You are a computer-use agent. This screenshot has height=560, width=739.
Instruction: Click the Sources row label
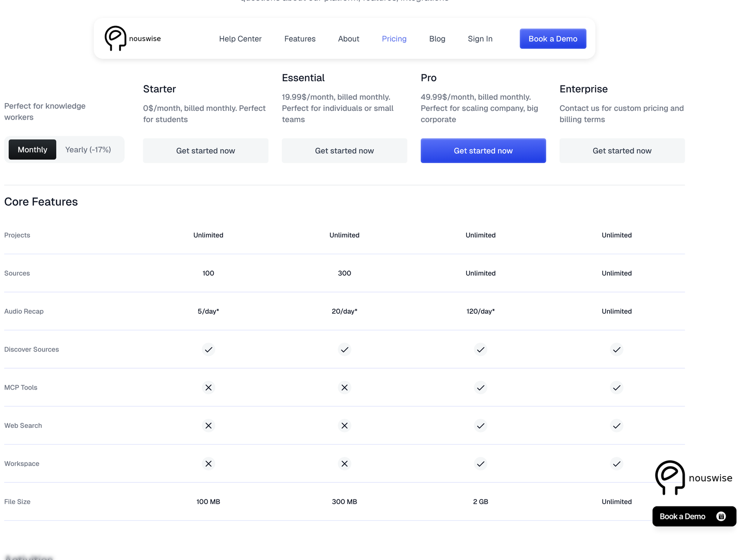(17, 274)
